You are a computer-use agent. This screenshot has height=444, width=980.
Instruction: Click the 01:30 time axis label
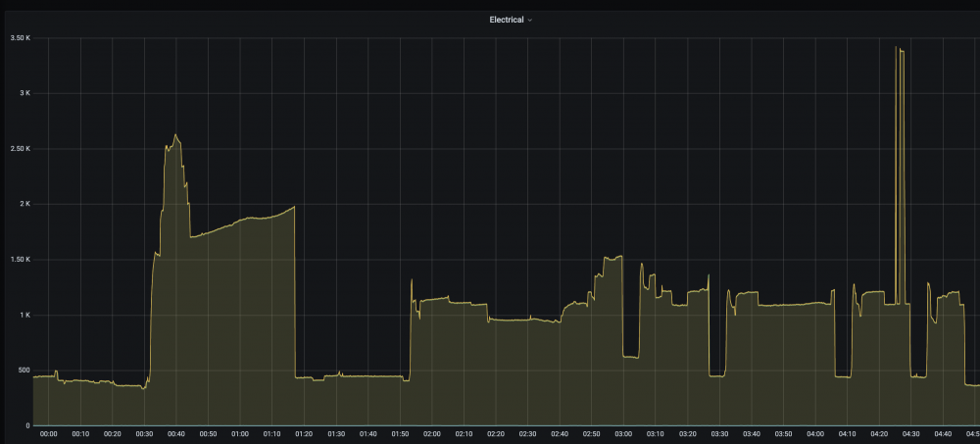335,434
